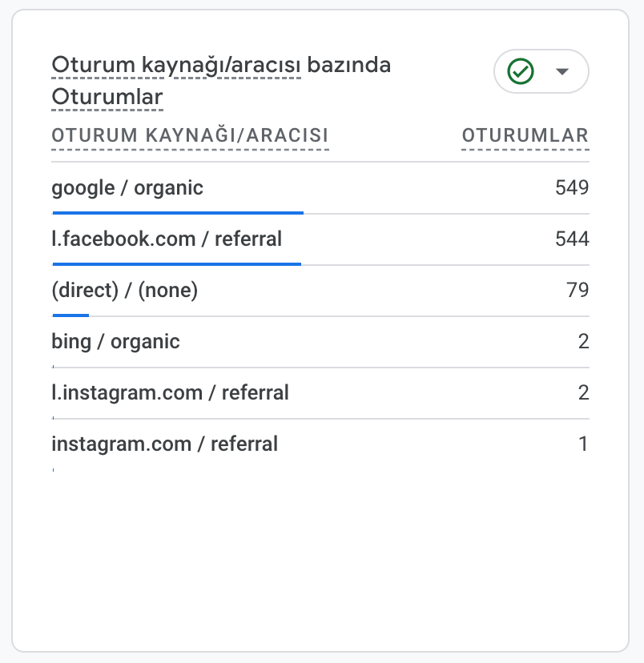Image resolution: width=644 pixels, height=663 pixels.
Task: Click the blue bar under l.facebook.com
Action: tap(176, 263)
